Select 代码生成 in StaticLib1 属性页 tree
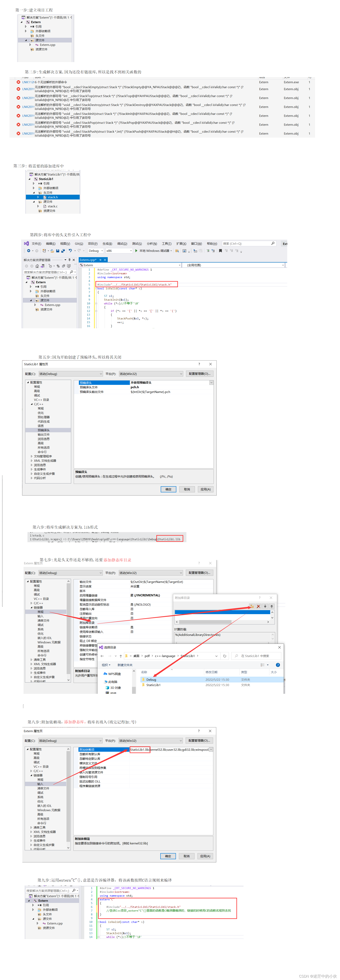 point(43,422)
